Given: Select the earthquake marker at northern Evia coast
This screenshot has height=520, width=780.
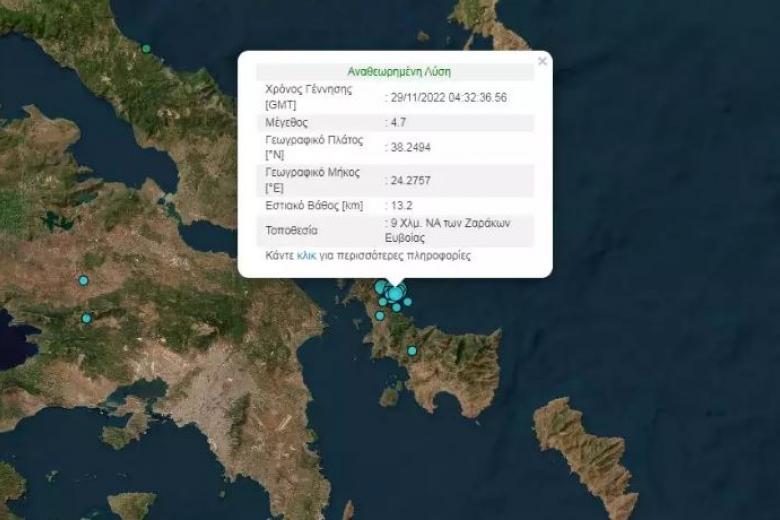Looking at the screenshot, I should pos(146,49).
